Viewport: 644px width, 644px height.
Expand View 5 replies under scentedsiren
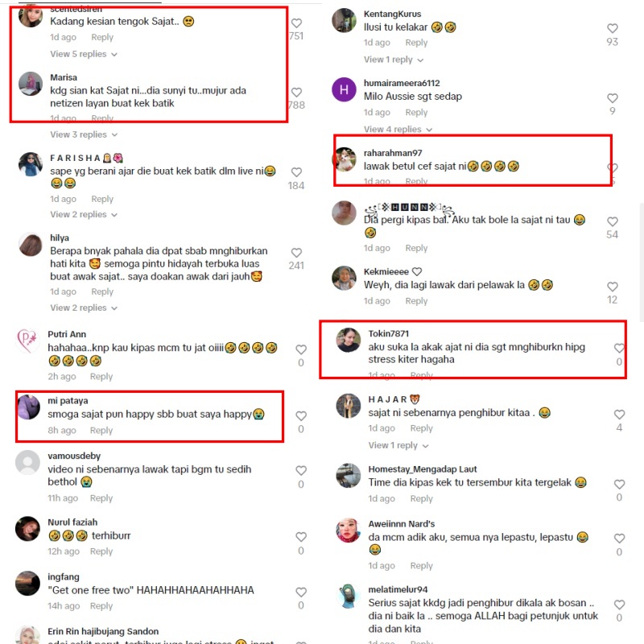(x=84, y=54)
